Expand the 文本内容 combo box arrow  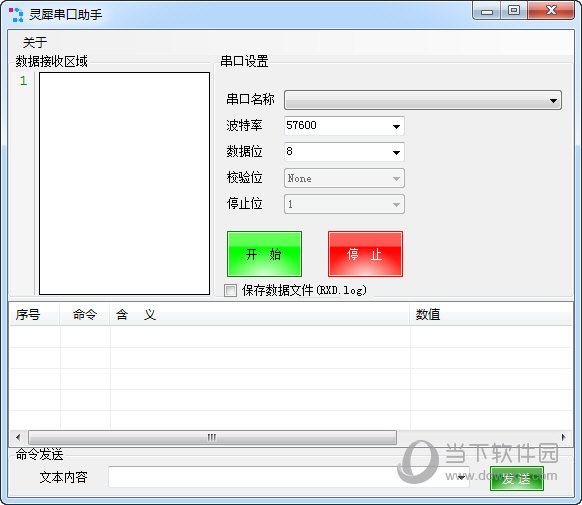461,478
